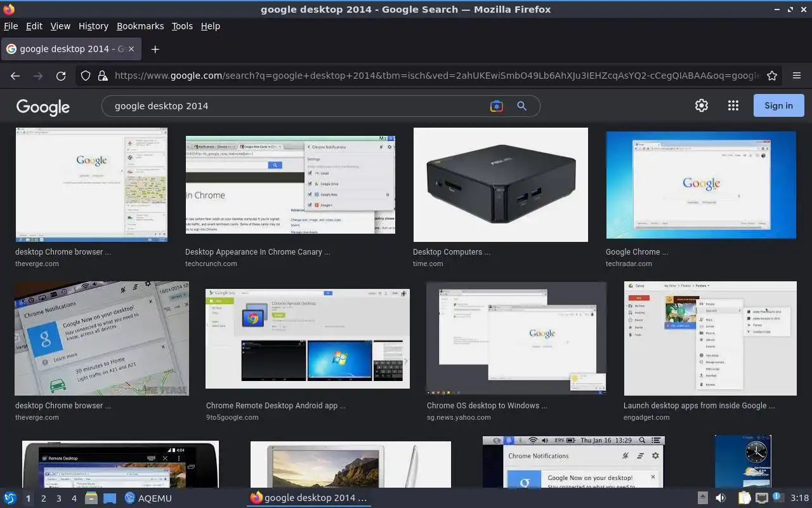Click the 9to5google.com source text
Image resolution: width=812 pixels, height=508 pixels.
pos(232,417)
